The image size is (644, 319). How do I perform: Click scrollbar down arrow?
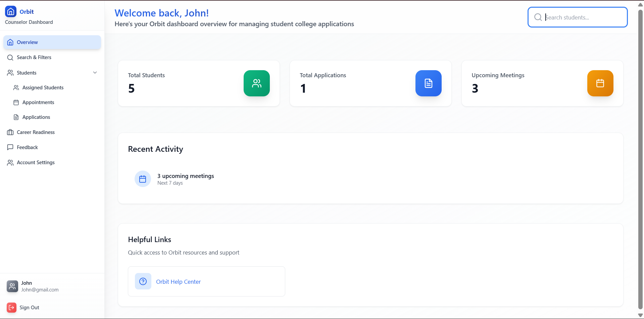pyautogui.click(x=640, y=315)
